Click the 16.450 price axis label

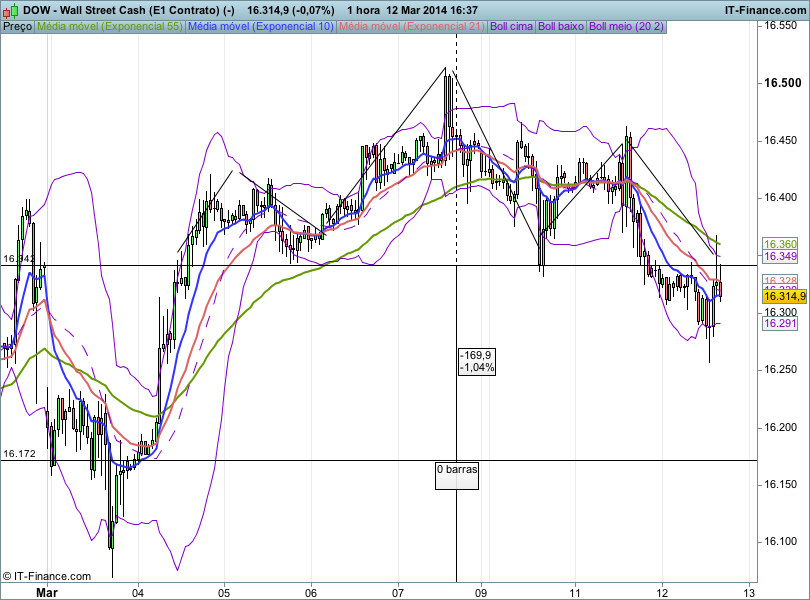[x=781, y=141]
